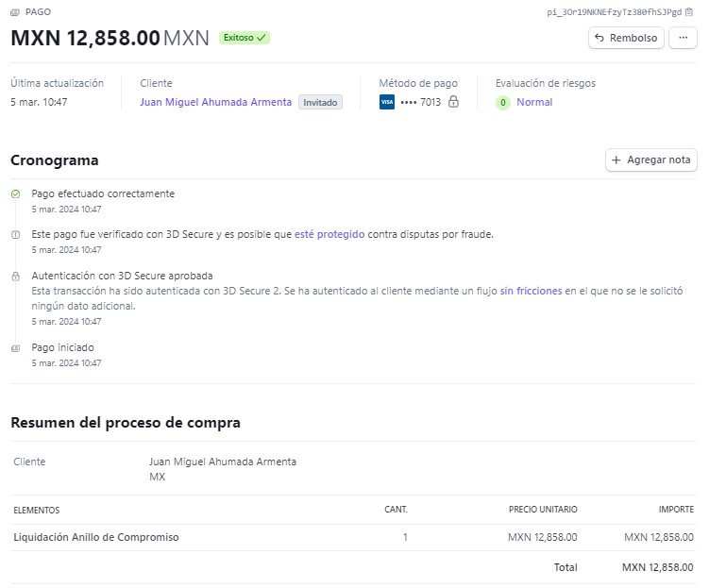Click the Rembolso refund button
726x588 pixels.
point(626,38)
